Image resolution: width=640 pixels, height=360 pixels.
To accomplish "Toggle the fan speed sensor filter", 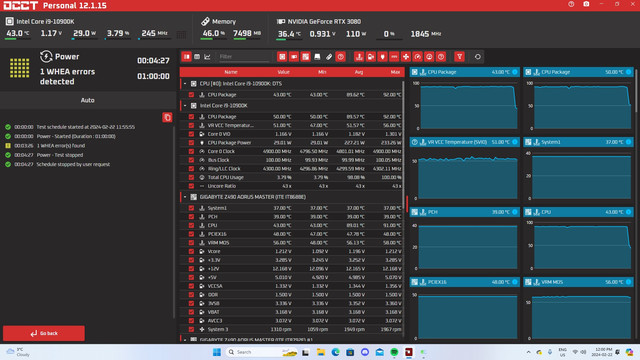I will pos(406,57).
